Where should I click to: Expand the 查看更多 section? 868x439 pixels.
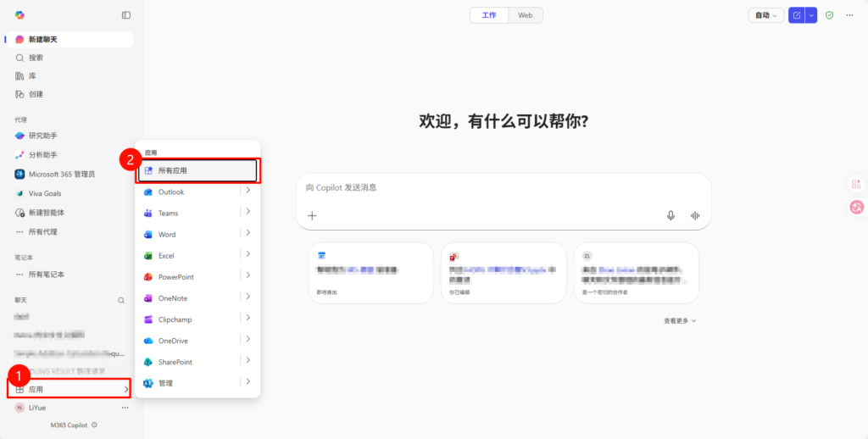(680, 321)
